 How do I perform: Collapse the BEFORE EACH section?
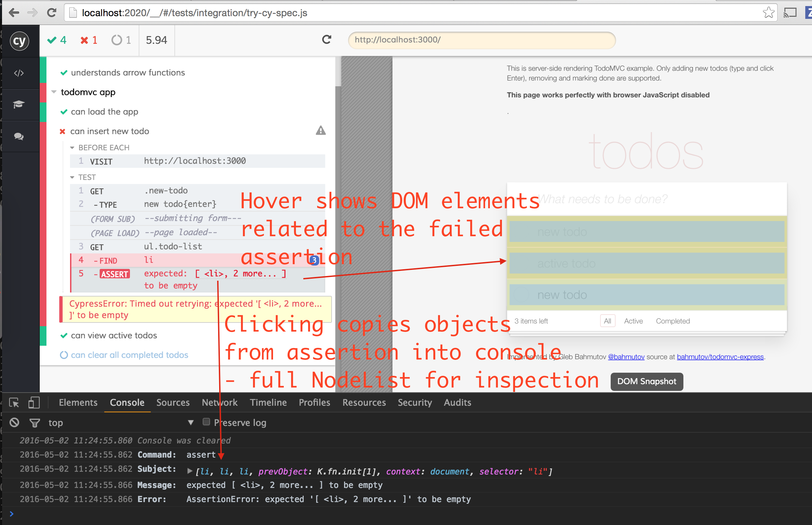pyautogui.click(x=72, y=148)
